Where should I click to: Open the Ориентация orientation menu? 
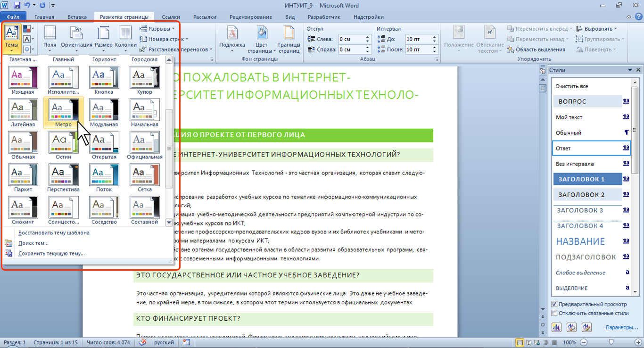click(76, 38)
